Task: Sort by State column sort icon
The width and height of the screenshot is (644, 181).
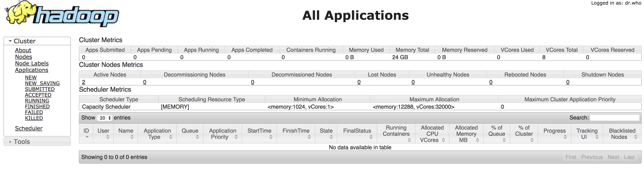Action: (331, 137)
